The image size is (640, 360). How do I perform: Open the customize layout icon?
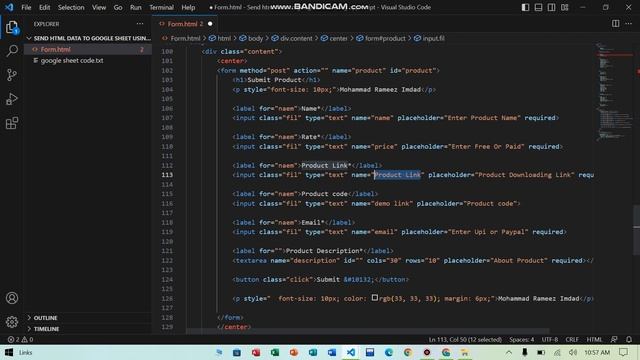tap(564, 7)
